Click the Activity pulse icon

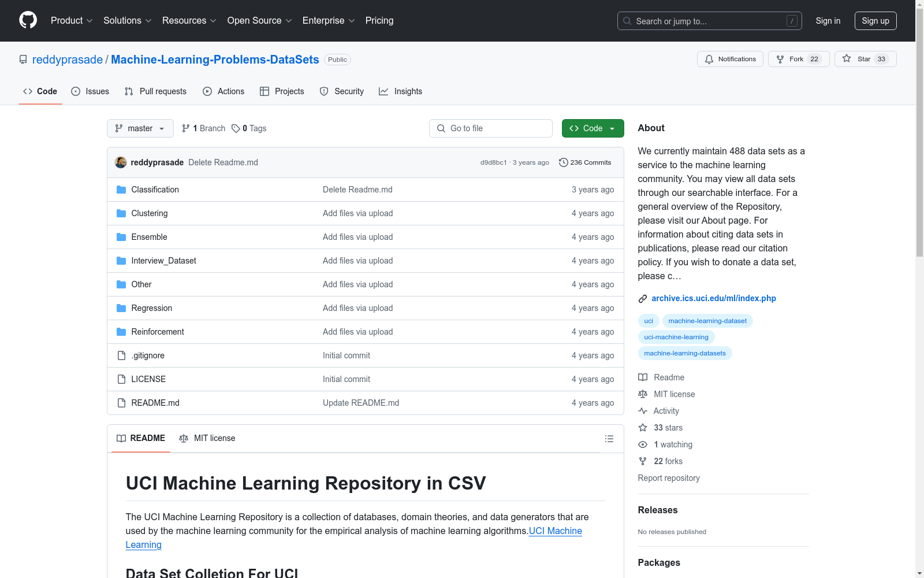point(643,411)
